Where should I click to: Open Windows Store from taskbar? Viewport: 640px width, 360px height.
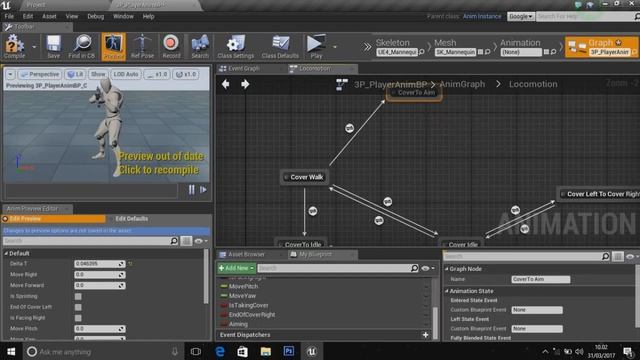click(x=242, y=351)
